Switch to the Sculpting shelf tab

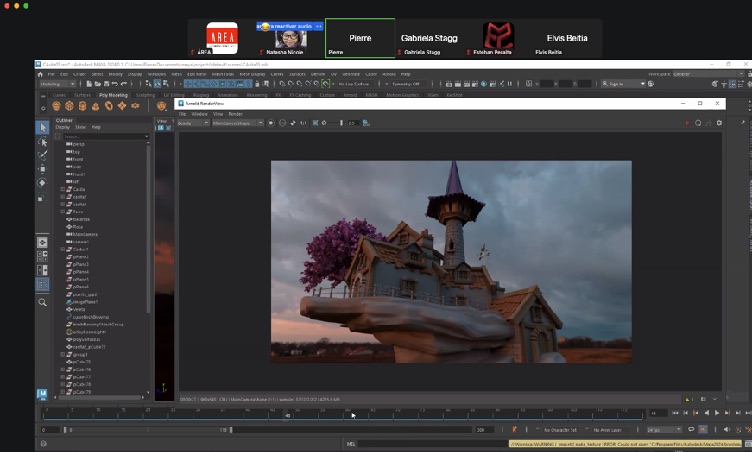click(145, 95)
